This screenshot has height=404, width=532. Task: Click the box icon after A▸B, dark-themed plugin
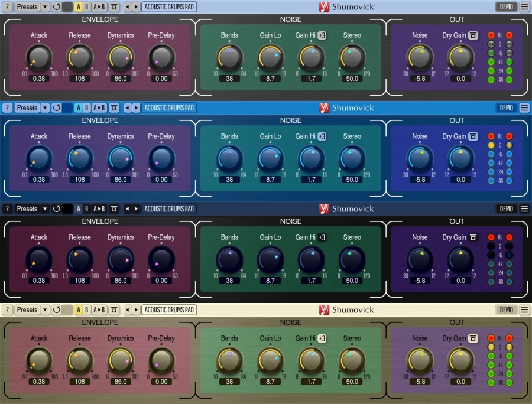pos(114,208)
